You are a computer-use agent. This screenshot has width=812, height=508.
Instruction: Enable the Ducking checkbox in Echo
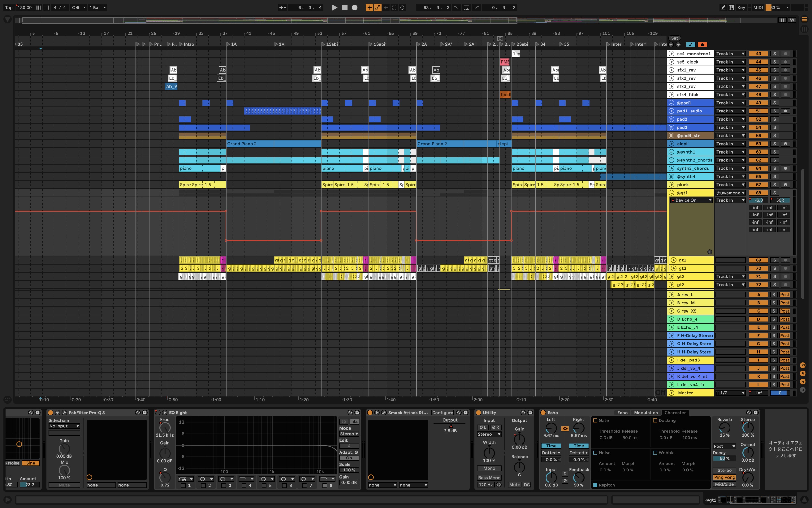655,421
